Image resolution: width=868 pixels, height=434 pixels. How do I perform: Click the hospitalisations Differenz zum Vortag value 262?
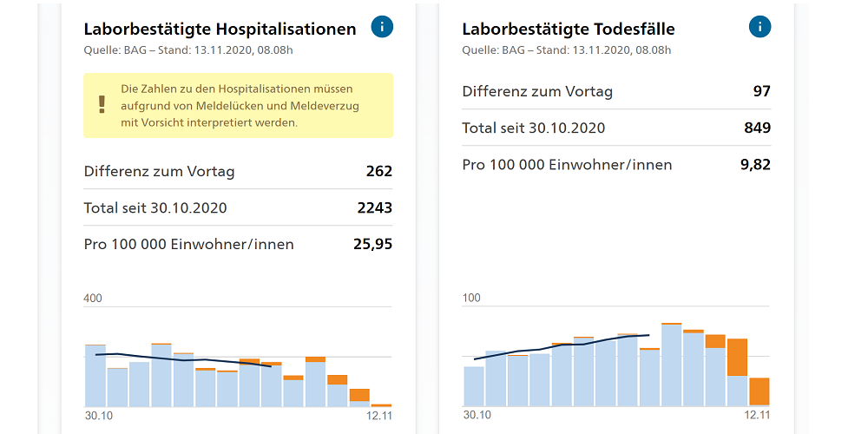point(379,171)
